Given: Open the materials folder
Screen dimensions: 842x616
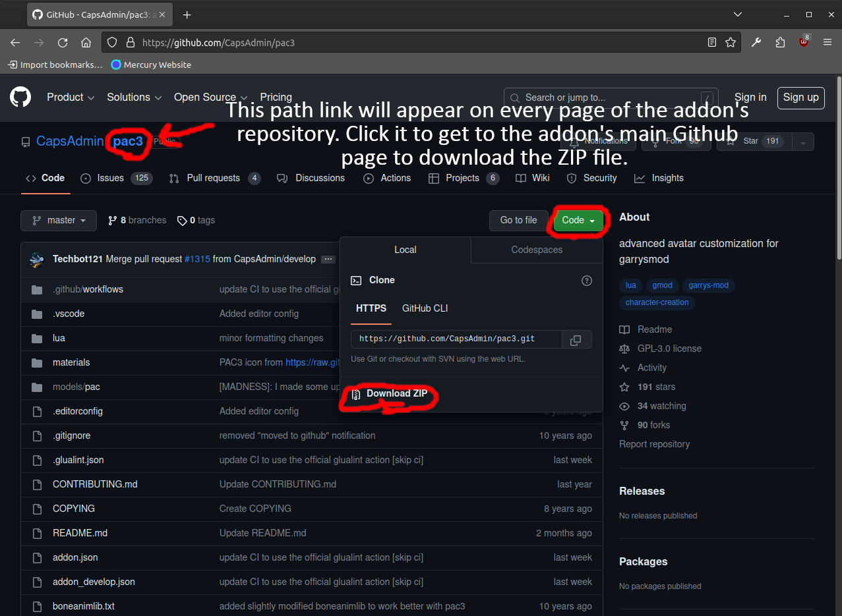Looking at the screenshot, I should [x=71, y=362].
